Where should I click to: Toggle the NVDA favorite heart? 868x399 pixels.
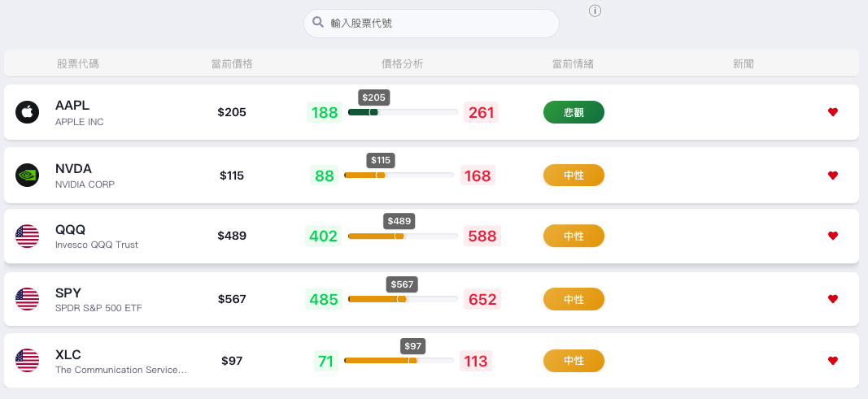click(832, 176)
